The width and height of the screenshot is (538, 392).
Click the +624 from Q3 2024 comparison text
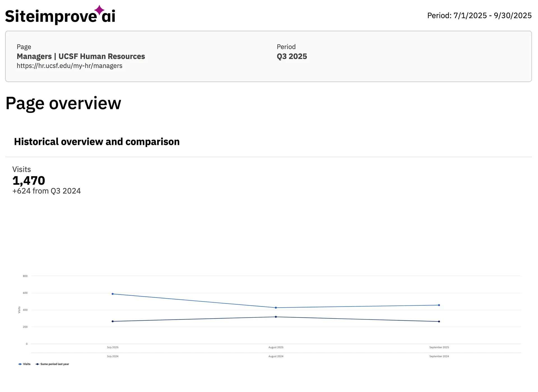(x=46, y=191)
